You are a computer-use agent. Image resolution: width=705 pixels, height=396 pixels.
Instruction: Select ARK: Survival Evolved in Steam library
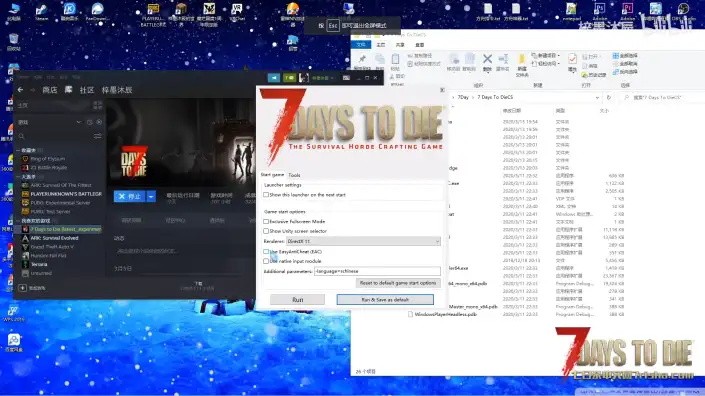point(54,238)
